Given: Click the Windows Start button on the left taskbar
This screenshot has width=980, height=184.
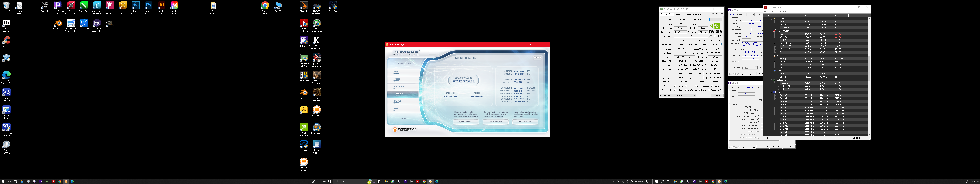Looking at the screenshot, I should click(3, 181).
